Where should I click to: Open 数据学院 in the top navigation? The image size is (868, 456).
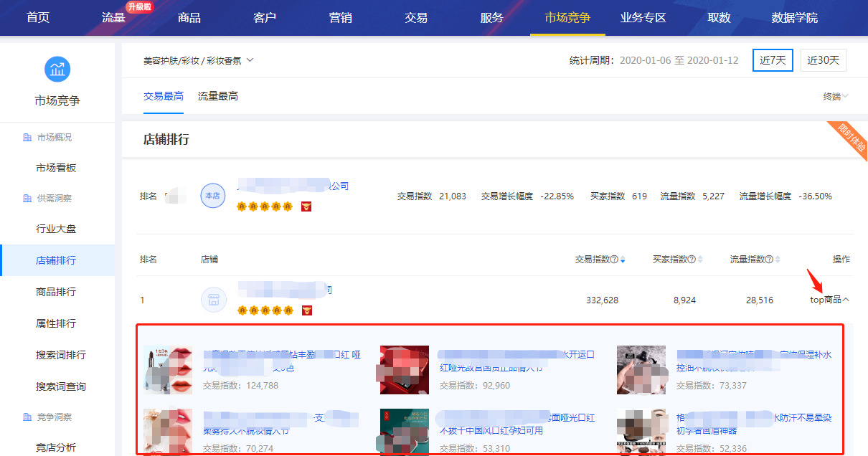795,18
